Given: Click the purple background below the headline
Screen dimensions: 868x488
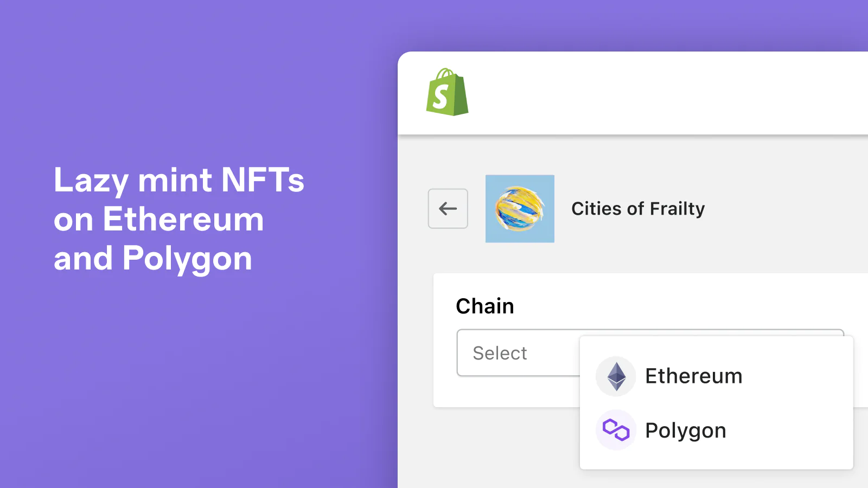Looking at the screenshot, I should click(190, 380).
